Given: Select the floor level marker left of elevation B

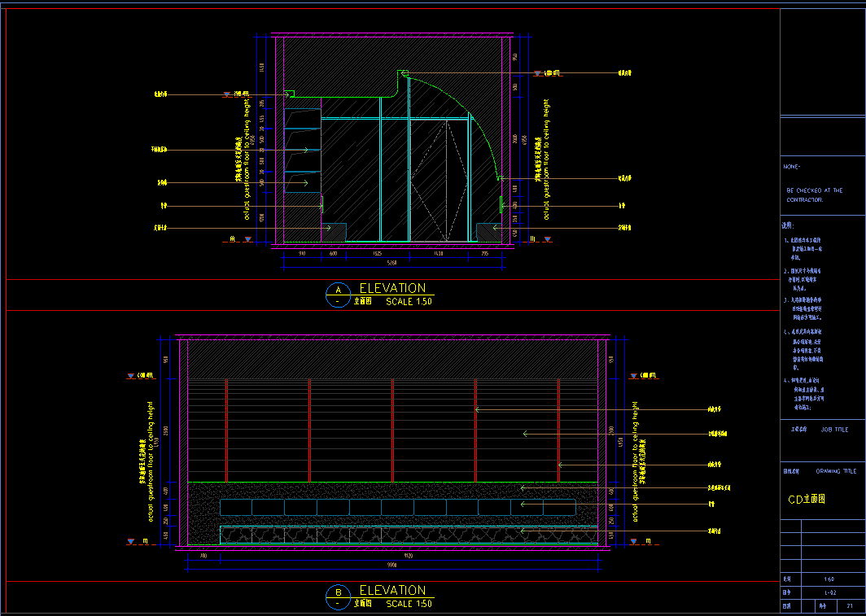Looking at the screenshot, I should (130, 541).
